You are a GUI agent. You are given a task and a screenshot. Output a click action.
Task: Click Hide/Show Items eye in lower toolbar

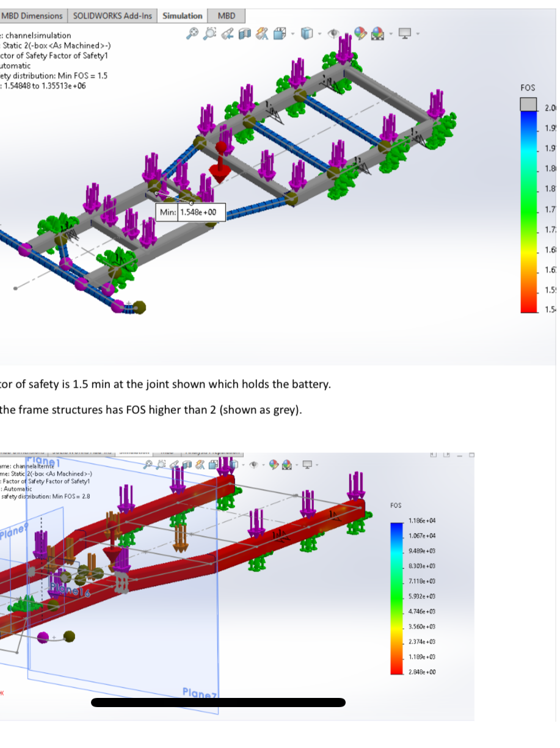pos(253,464)
